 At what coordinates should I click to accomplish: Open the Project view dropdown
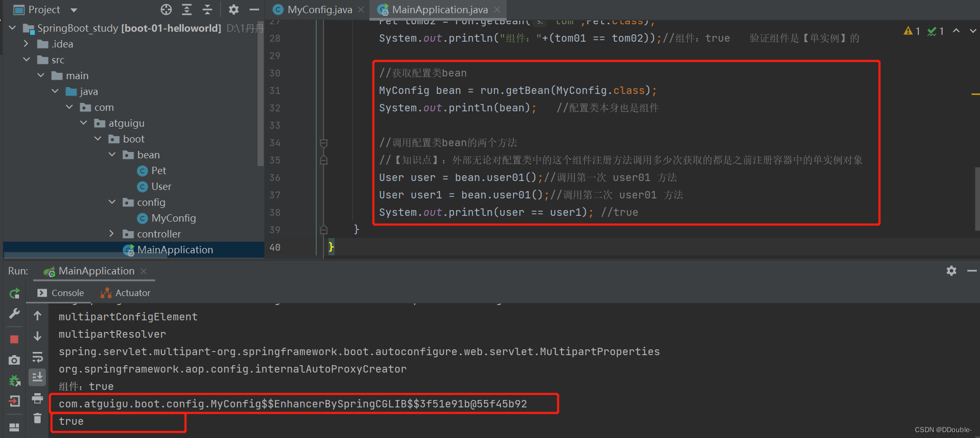[x=74, y=10]
